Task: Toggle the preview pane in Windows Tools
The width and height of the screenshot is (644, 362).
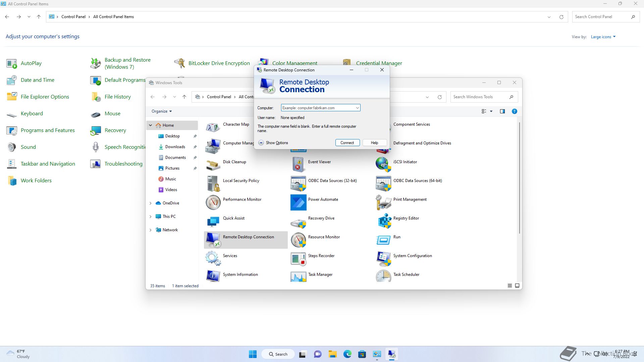Action: pos(502,111)
